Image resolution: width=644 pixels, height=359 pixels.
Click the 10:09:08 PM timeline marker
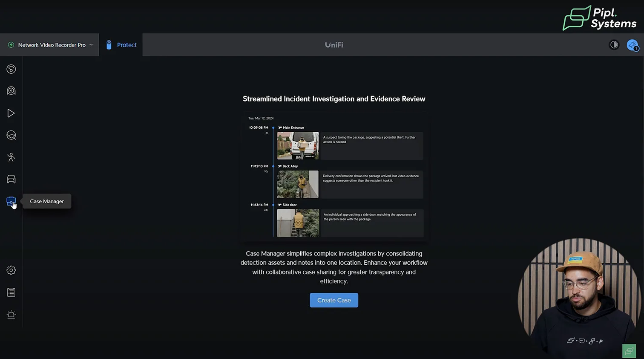pyautogui.click(x=273, y=127)
